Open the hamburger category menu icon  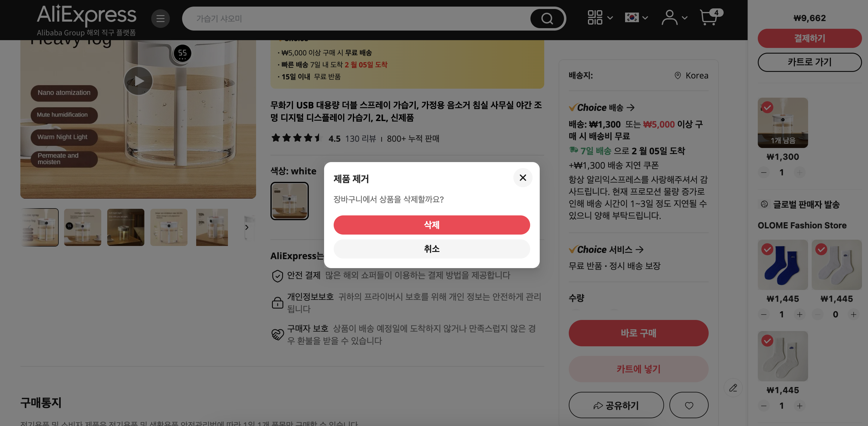tap(161, 19)
